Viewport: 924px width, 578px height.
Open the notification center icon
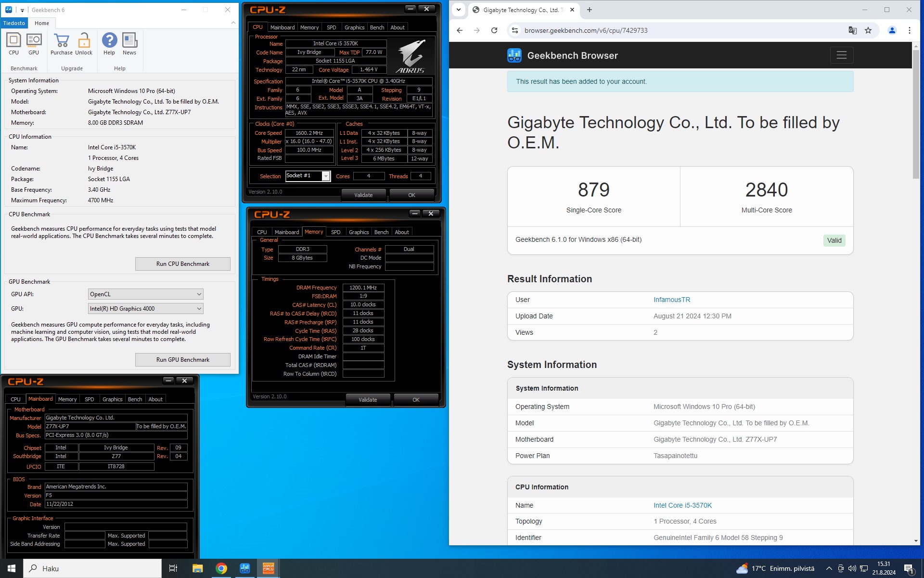point(909,568)
